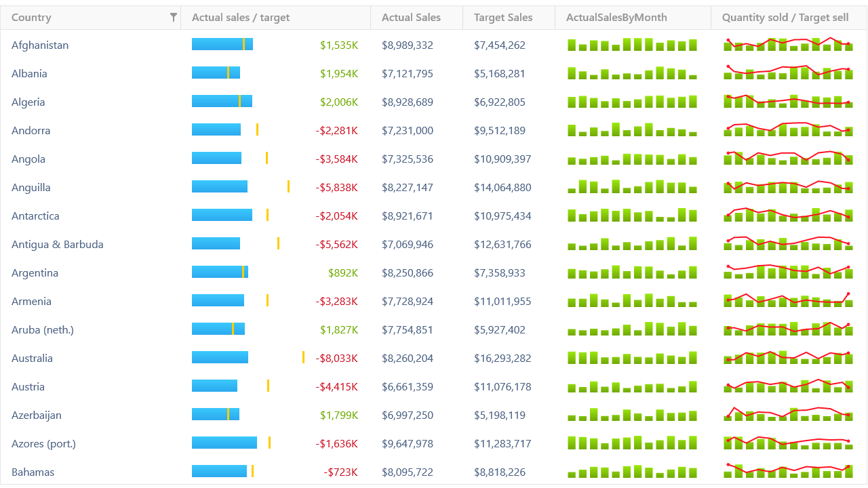Click Armenia's actual sales $7,728,924 cell
The image size is (868, 488).
pos(408,301)
